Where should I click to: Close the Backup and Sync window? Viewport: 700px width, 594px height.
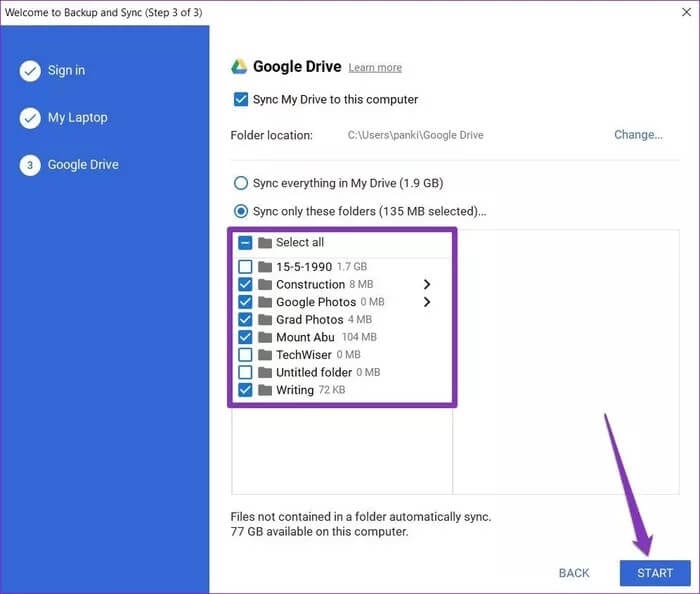coord(687,12)
